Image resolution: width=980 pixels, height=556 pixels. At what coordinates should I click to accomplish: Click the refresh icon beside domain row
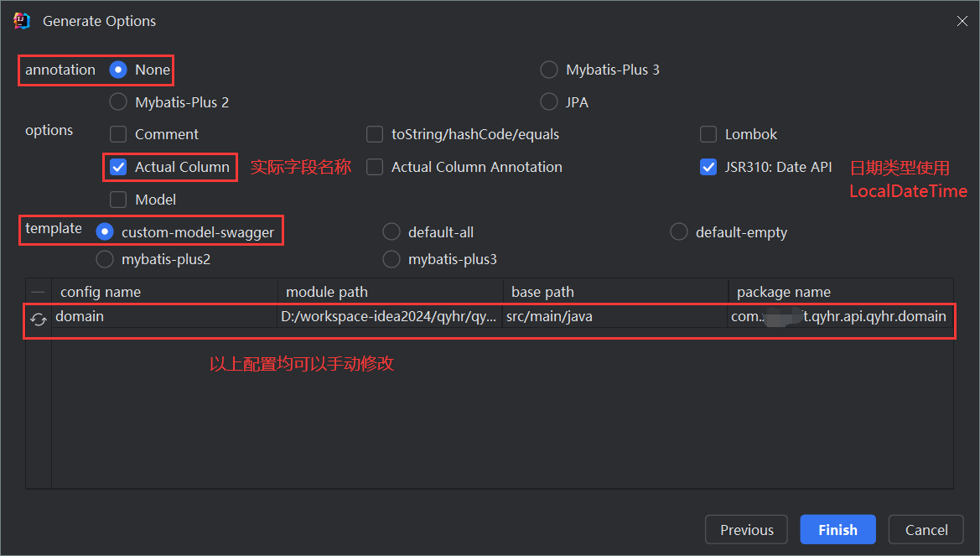pyautogui.click(x=38, y=319)
